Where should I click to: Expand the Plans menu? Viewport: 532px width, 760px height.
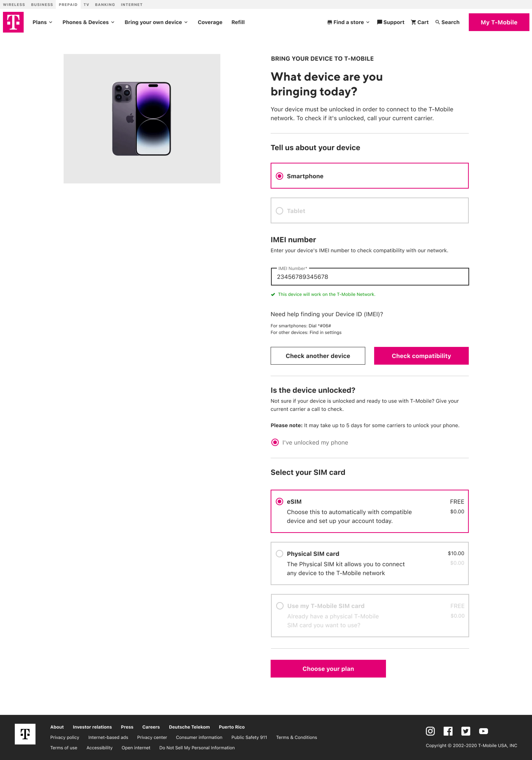[42, 22]
